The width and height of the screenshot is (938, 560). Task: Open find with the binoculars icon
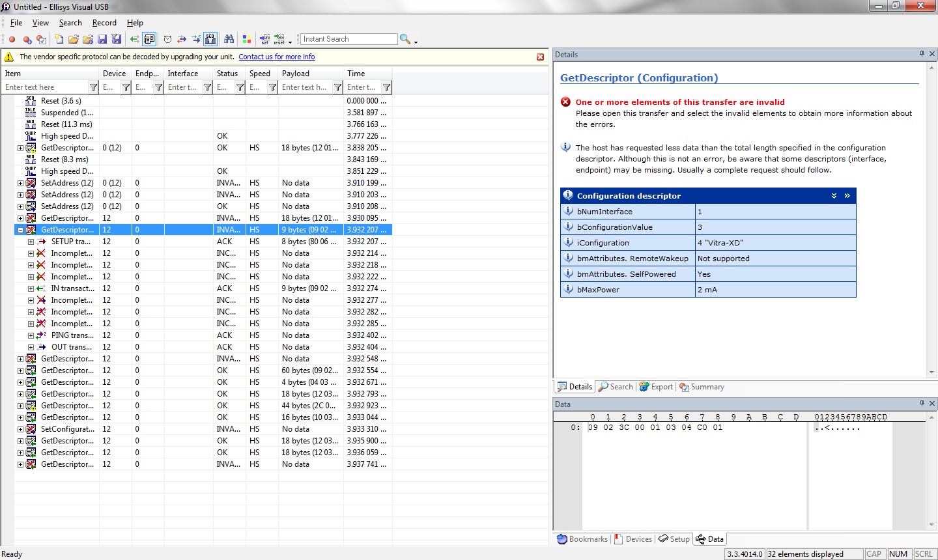point(229,40)
